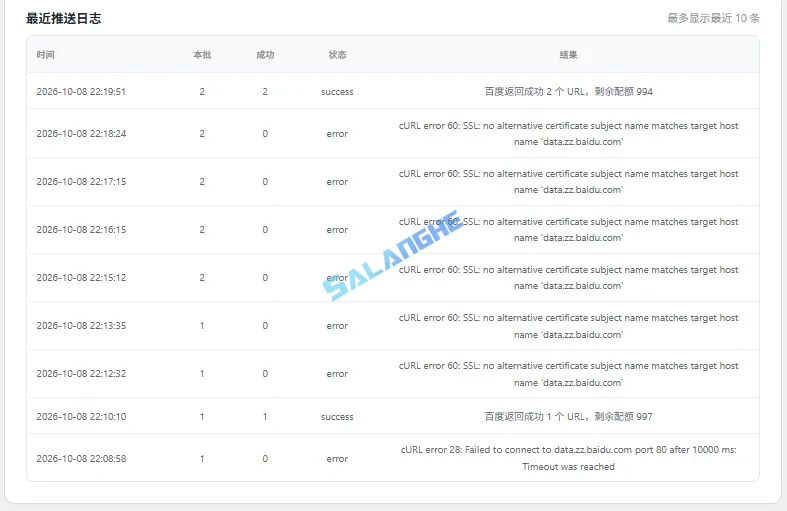Click the 本批 column header

click(202, 55)
